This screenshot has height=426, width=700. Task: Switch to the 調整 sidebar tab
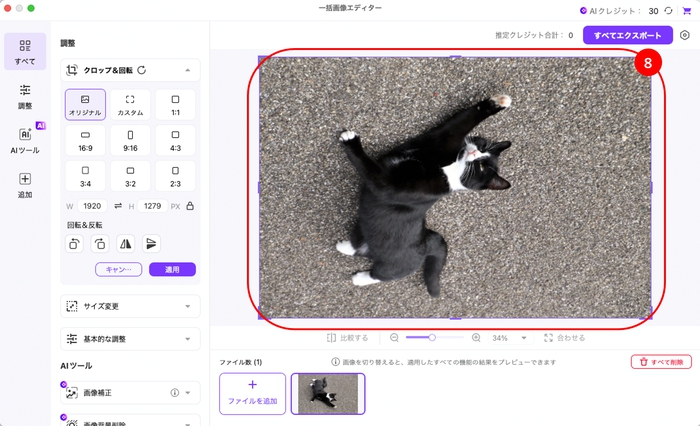pos(24,96)
